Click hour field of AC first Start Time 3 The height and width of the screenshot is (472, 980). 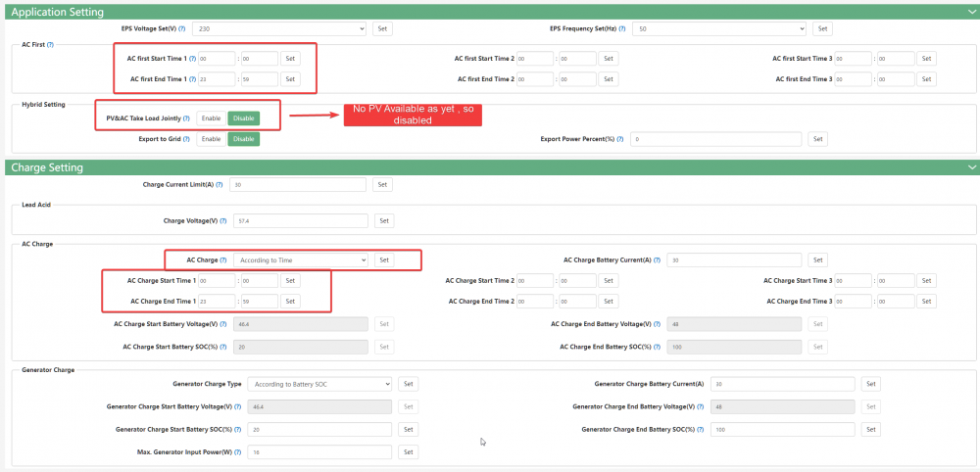(854, 59)
